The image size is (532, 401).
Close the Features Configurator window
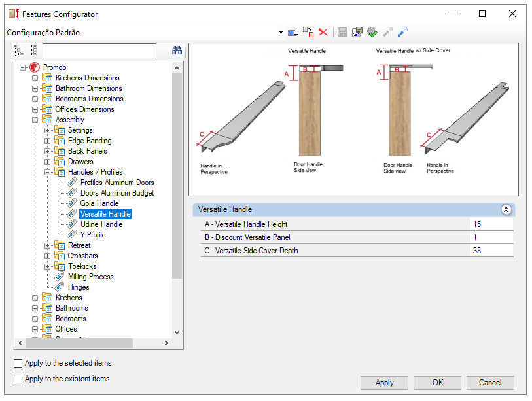pos(512,14)
